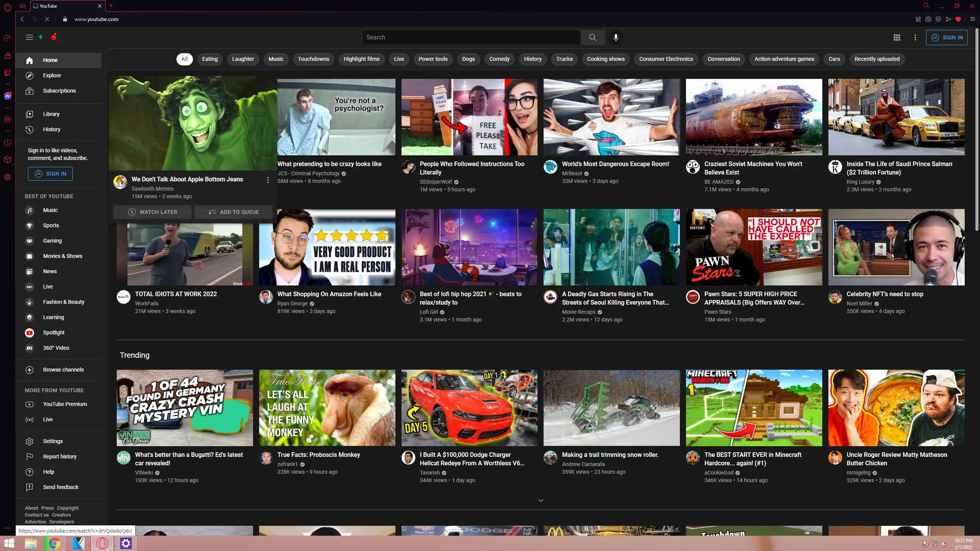This screenshot has height=551, width=980.
Task: Open Gaming under Best of YouTube
Action: click(x=52, y=241)
